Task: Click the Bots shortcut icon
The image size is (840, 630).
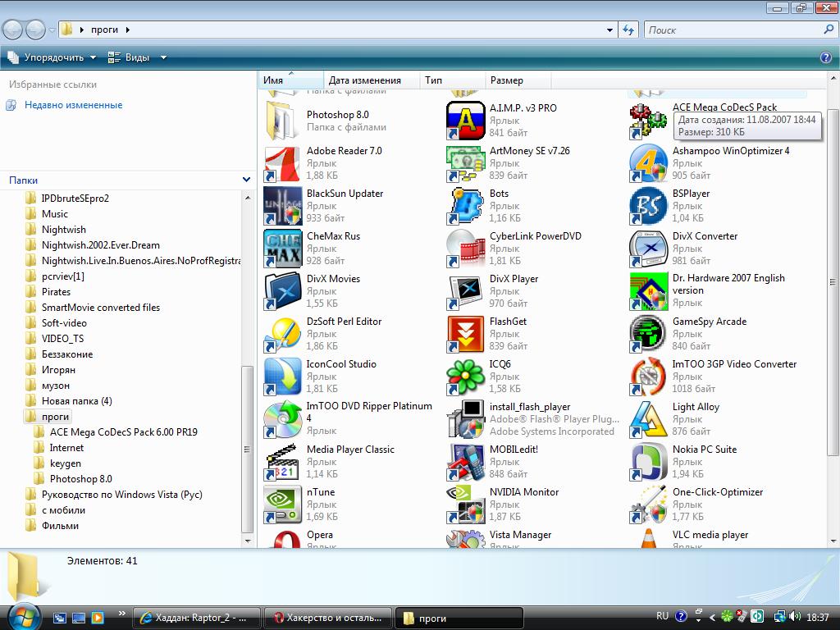Action: (466, 206)
